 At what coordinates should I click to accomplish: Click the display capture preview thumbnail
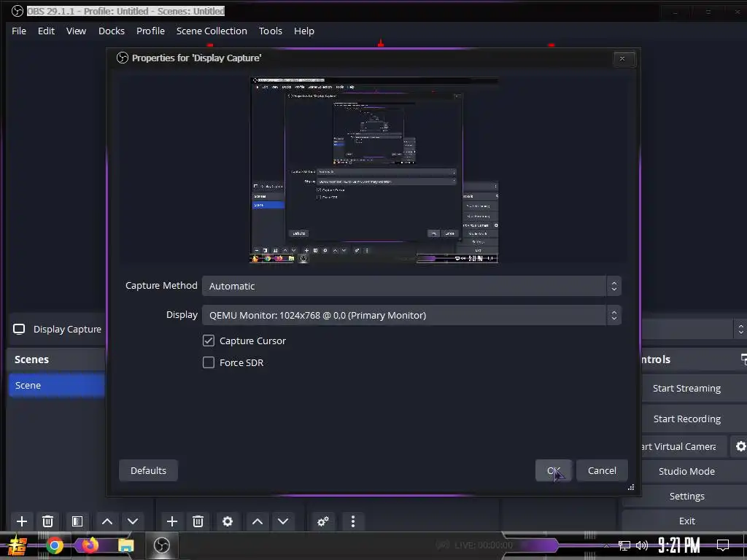(x=374, y=170)
